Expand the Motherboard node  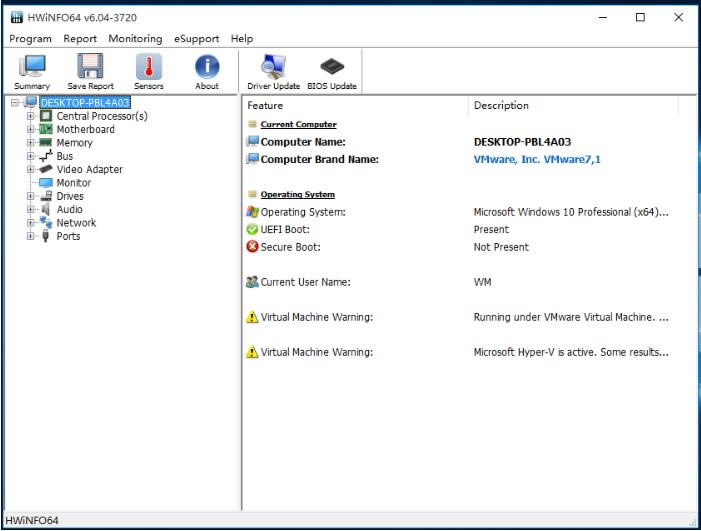[x=30, y=130]
